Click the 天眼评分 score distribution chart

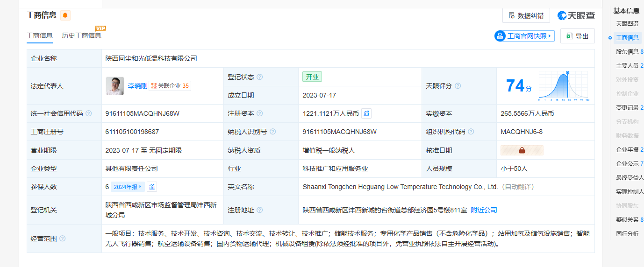tap(564, 86)
